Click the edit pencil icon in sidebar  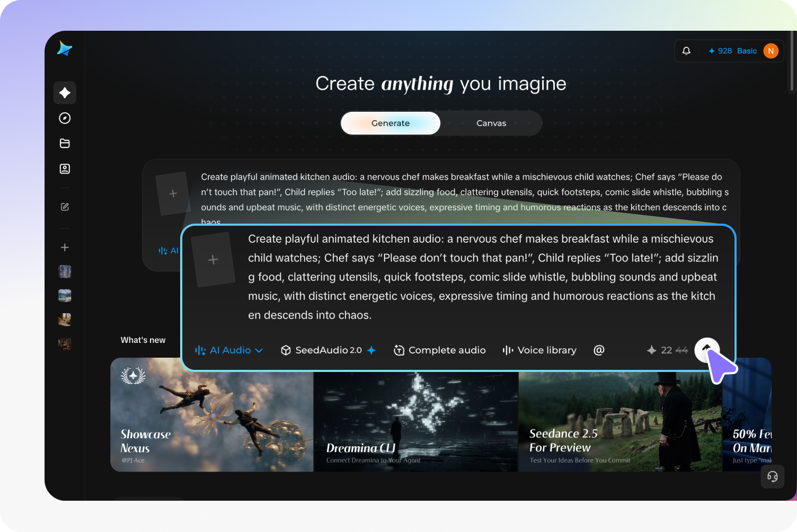point(65,207)
